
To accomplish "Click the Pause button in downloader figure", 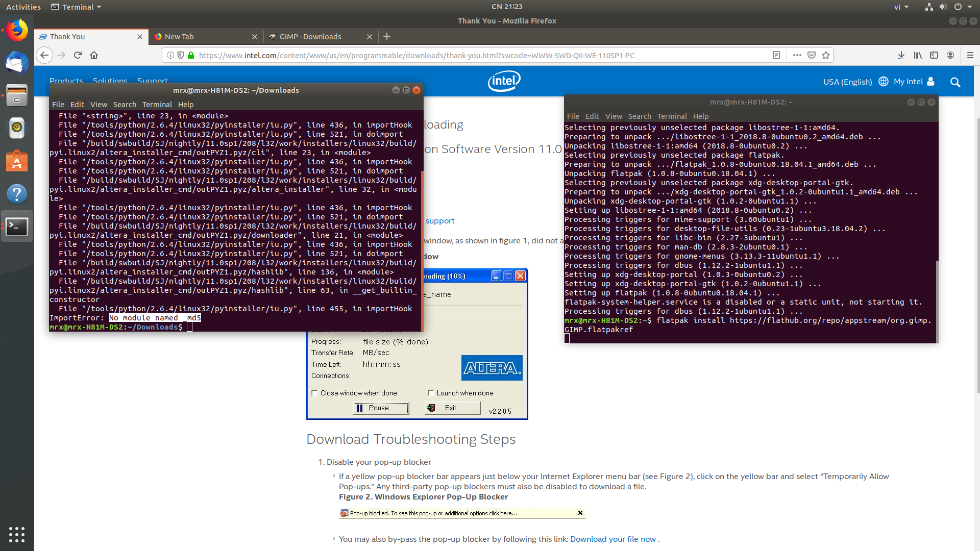I will [x=381, y=408].
